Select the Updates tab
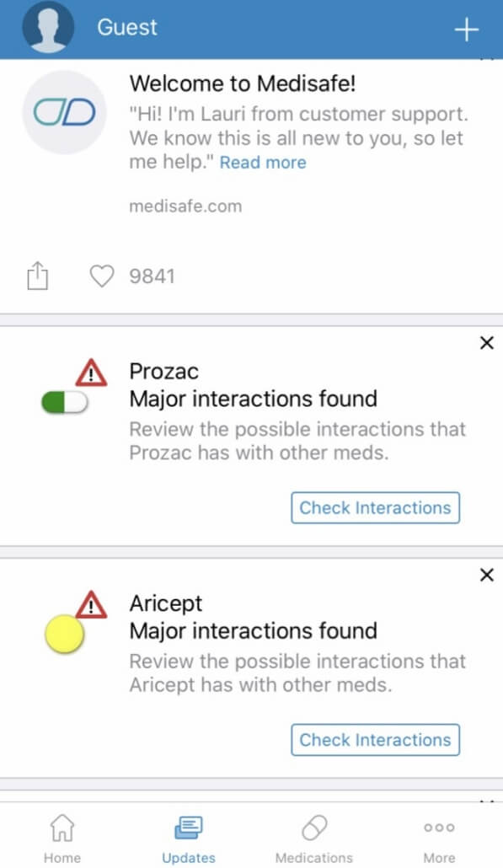503x868 pixels. pyautogui.click(x=189, y=839)
